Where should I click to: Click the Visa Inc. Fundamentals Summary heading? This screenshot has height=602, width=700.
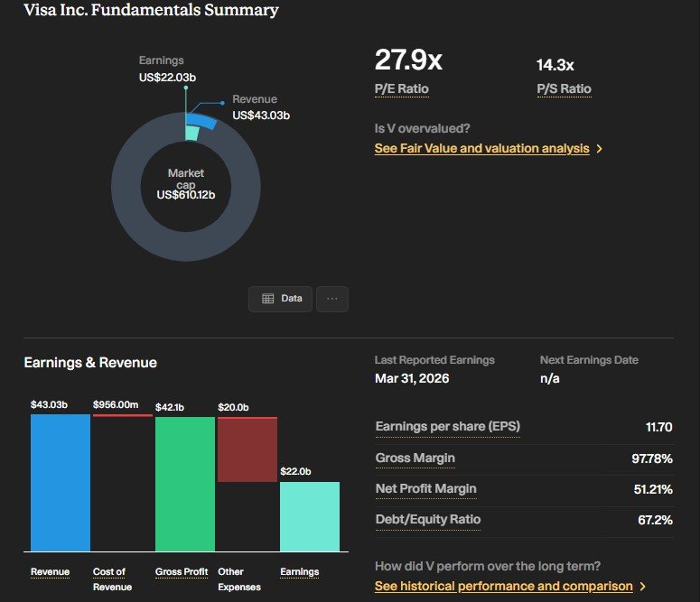pyautogui.click(x=151, y=10)
